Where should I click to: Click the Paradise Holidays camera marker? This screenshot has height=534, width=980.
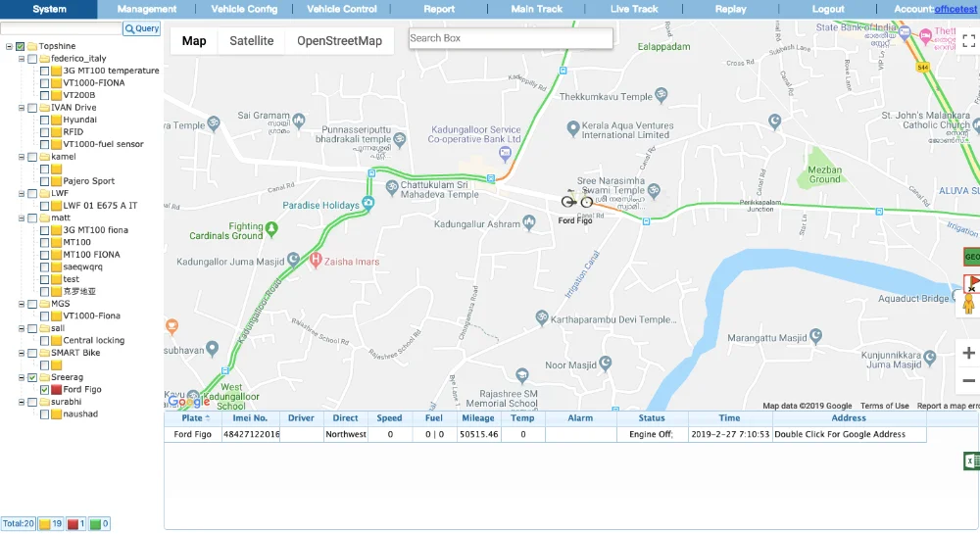(368, 203)
